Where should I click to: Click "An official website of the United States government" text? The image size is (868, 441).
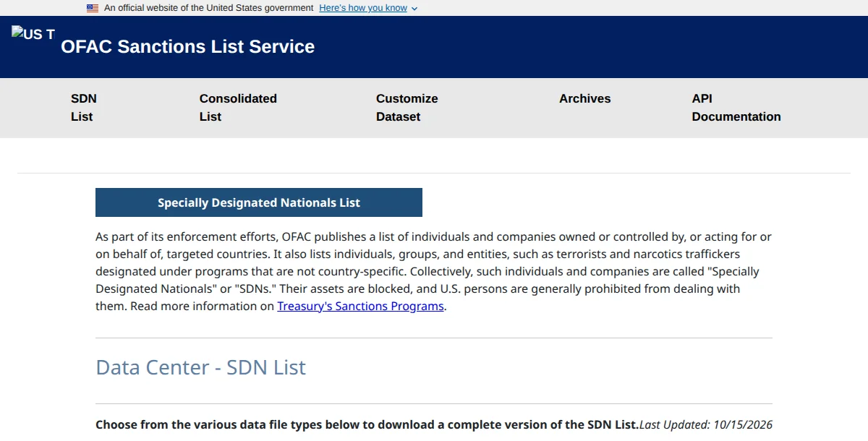click(209, 8)
